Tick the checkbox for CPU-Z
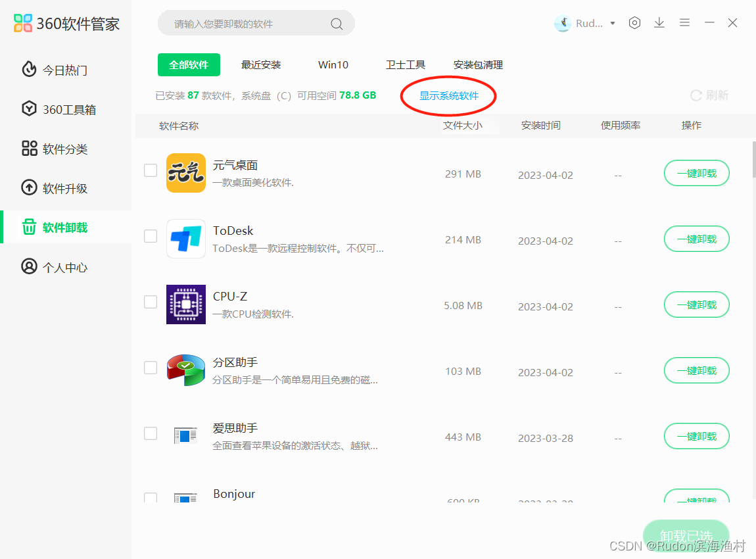 tap(151, 302)
